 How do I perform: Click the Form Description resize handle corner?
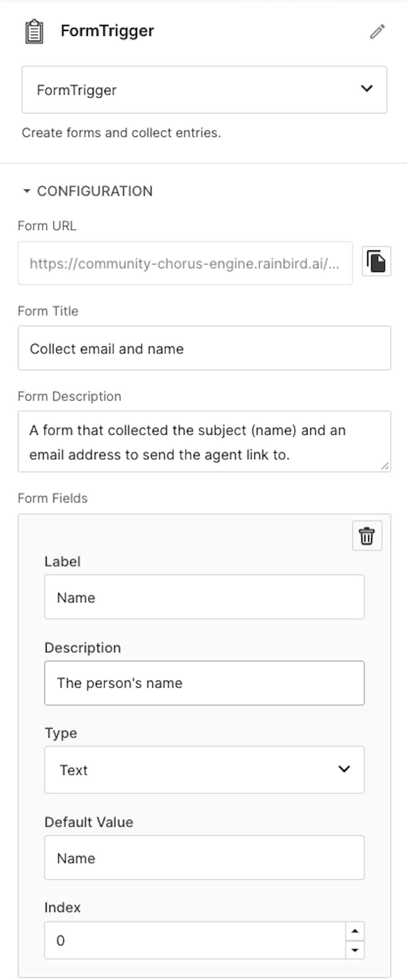(x=385, y=466)
